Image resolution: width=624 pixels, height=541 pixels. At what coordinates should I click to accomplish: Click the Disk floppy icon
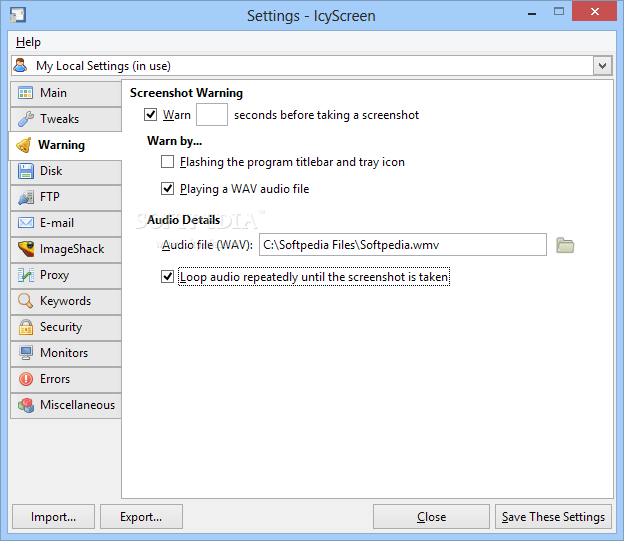pyautogui.click(x=26, y=171)
